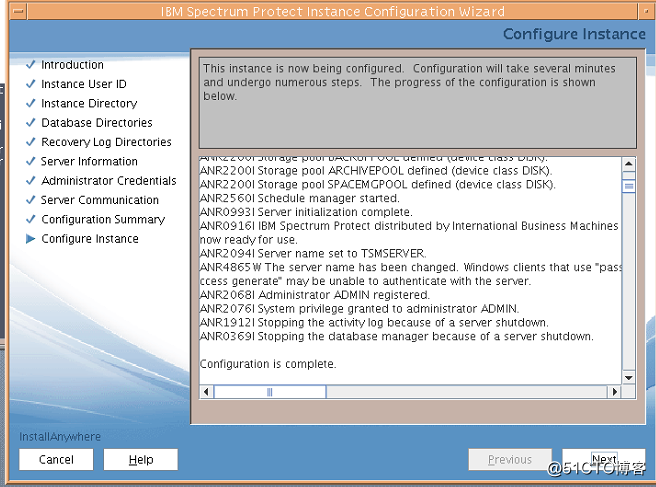Click the 'Configuration is complete.' log line

click(x=268, y=364)
